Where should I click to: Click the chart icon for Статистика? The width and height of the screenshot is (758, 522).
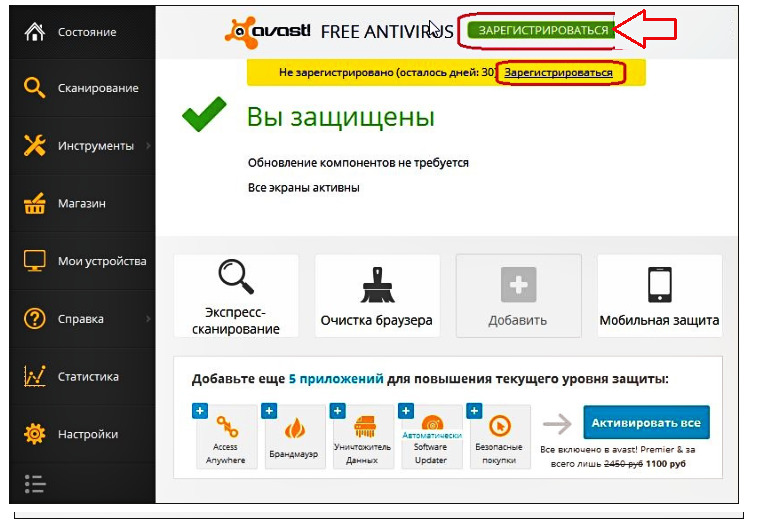pyautogui.click(x=34, y=376)
